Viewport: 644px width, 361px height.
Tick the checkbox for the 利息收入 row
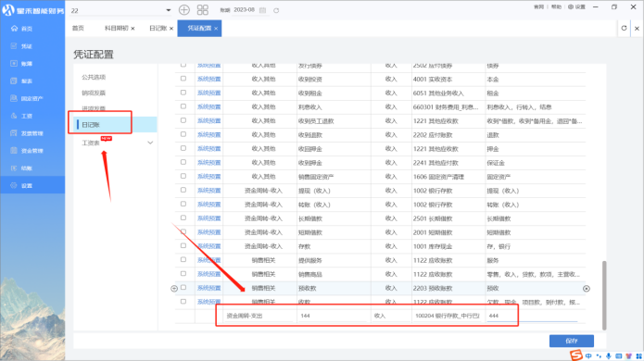pos(183,106)
